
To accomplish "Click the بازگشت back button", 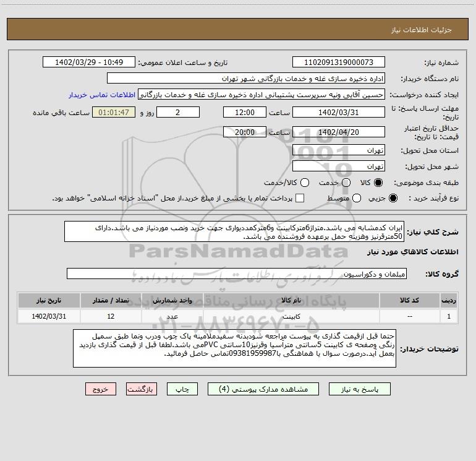I will pyautogui.click(x=142, y=389).
